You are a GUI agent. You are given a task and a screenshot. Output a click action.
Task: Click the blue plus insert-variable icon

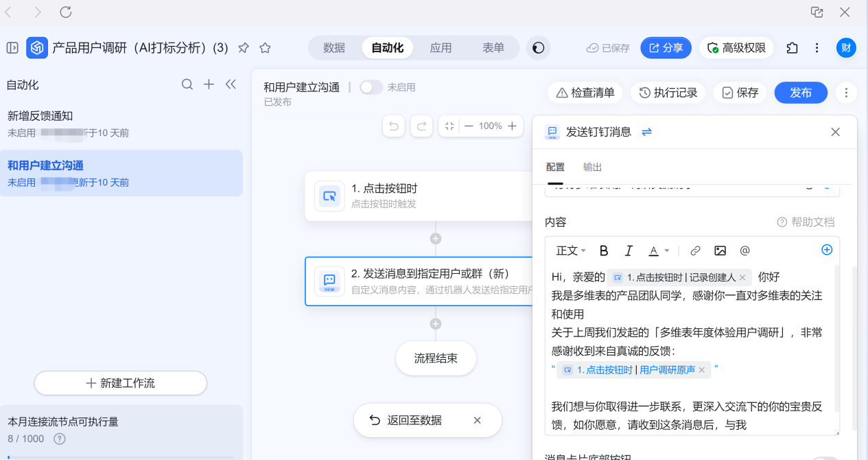827,250
